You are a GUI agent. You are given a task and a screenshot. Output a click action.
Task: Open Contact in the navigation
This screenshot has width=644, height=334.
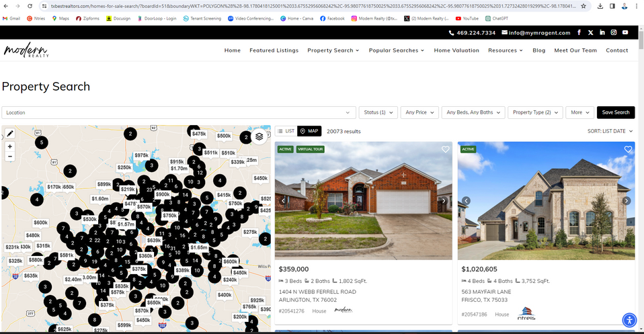coord(617,50)
